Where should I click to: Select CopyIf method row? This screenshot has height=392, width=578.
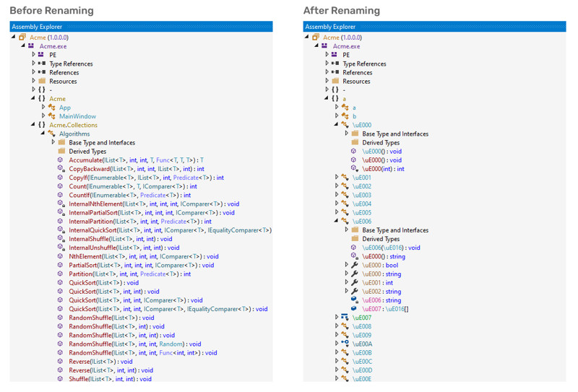(147, 178)
